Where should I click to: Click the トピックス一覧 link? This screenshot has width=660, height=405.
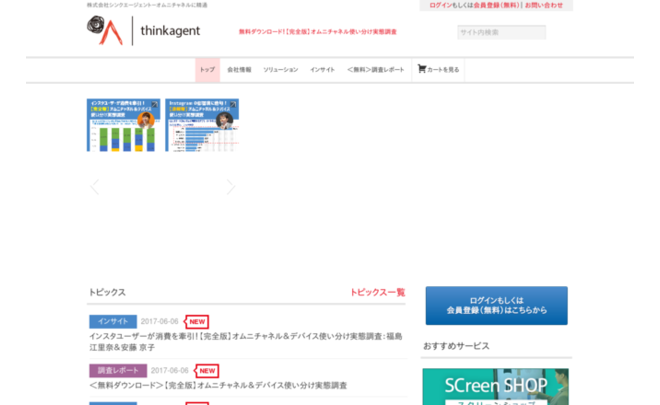tap(377, 292)
